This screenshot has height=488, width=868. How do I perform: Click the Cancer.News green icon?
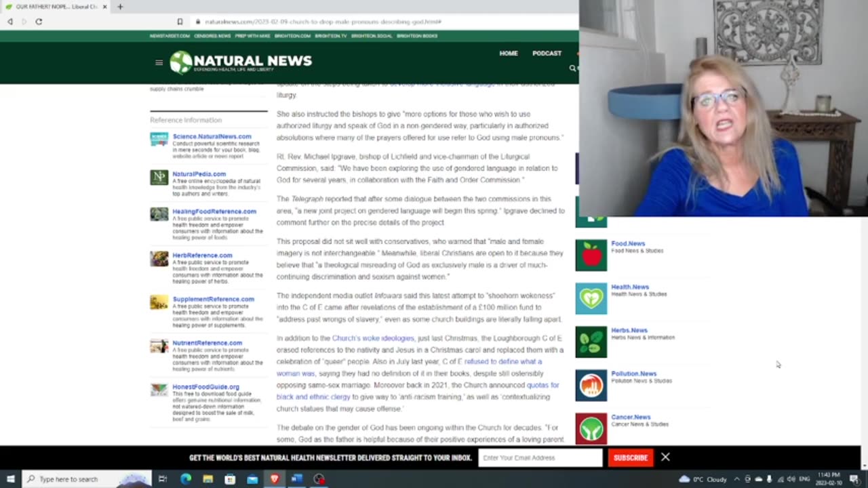coord(591,428)
